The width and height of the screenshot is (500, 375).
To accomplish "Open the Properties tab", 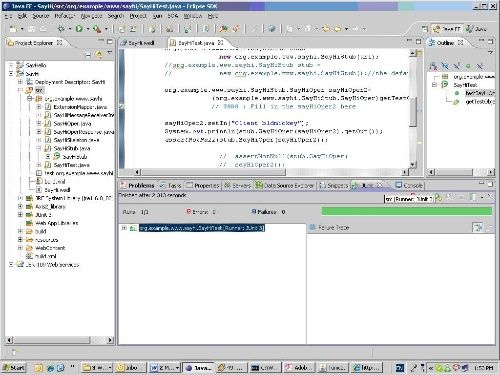I will coord(203,185).
